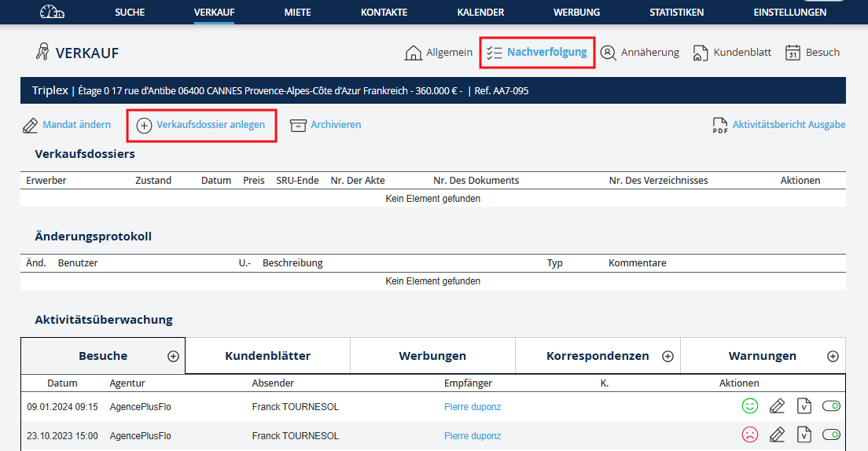Click green smiley icon for 09.01.2024 visit
The height and width of the screenshot is (451, 868).
[749, 406]
